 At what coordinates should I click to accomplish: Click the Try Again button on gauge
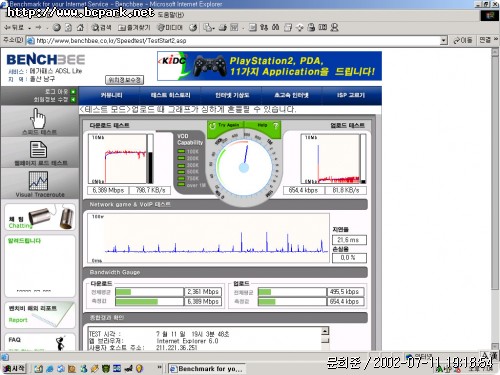tap(225, 126)
